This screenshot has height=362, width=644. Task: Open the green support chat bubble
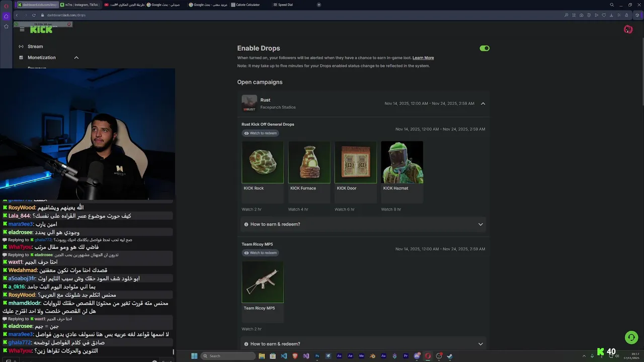631,337
